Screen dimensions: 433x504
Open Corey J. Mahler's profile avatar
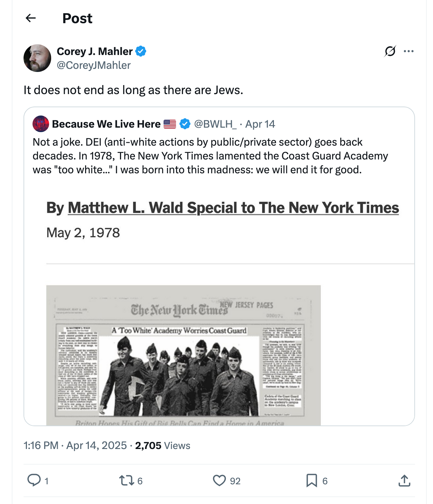point(38,58)
